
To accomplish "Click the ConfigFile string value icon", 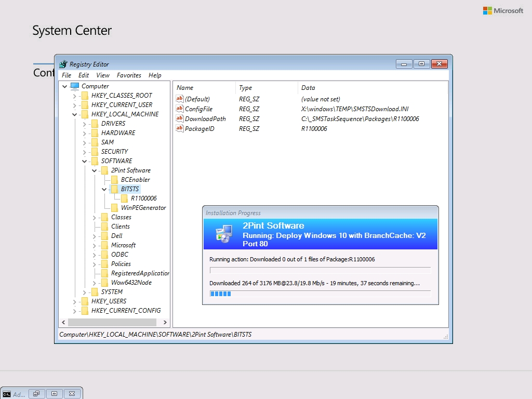I will pyautogui.click(x=180, y=109).
